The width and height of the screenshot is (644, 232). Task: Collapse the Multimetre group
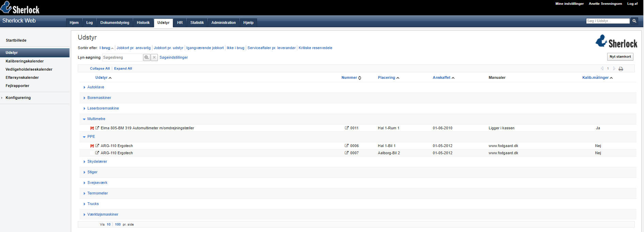click(x=84, y=119)
